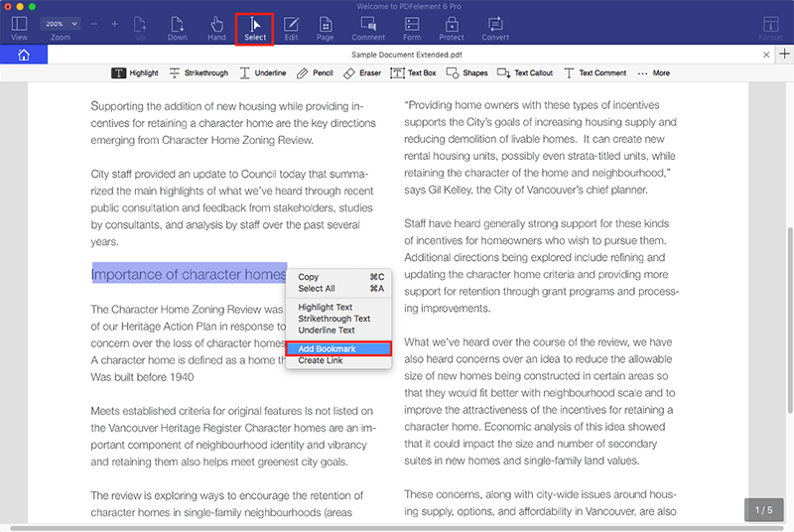Choose Add Bookmark in context menu
This screenshot has height=532, width=794.
coord(338,348)
